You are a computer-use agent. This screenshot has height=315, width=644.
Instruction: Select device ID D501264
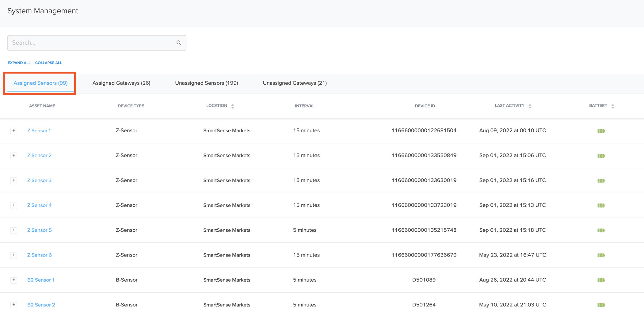(424, 305)
